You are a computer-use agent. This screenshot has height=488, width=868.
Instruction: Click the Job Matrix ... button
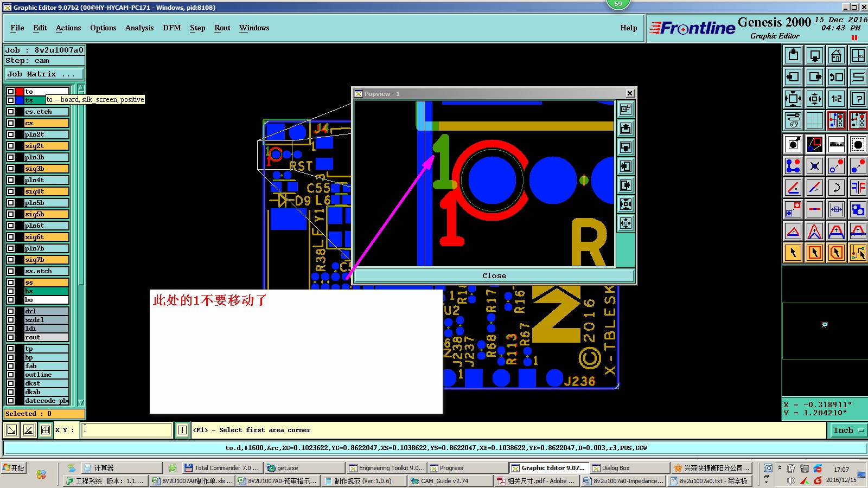[44, 74]
